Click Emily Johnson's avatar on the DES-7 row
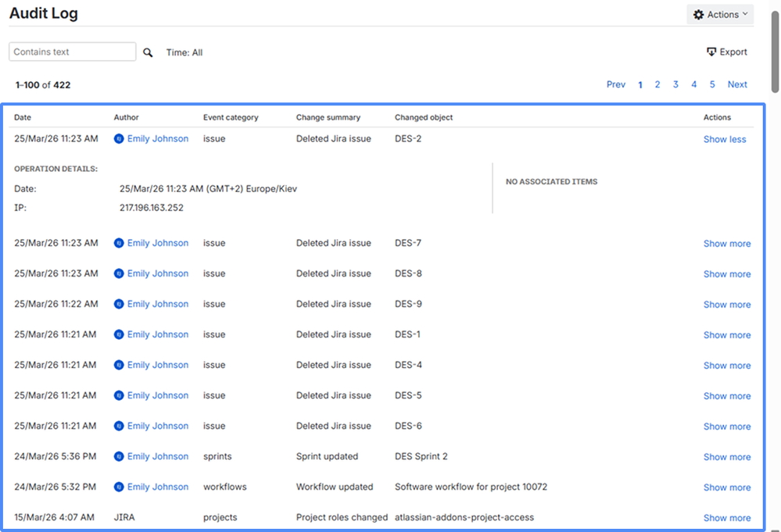This screenshot has width=781, height=532. [x=120, y=243]
